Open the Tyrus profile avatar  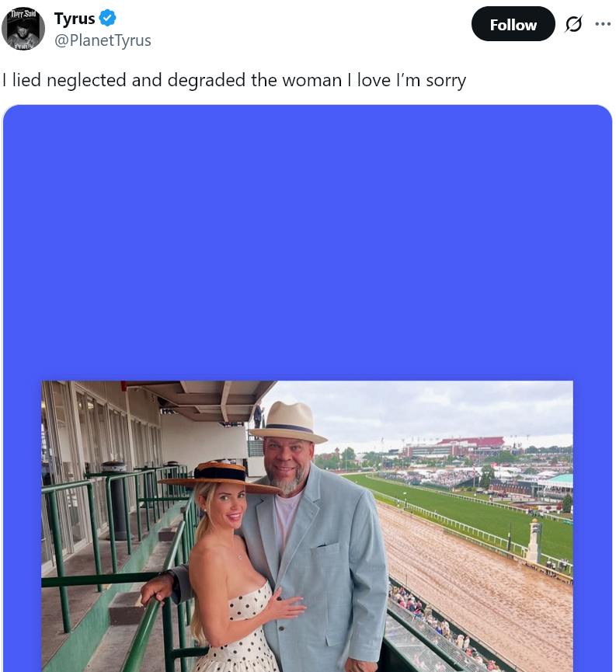[23, 29]
